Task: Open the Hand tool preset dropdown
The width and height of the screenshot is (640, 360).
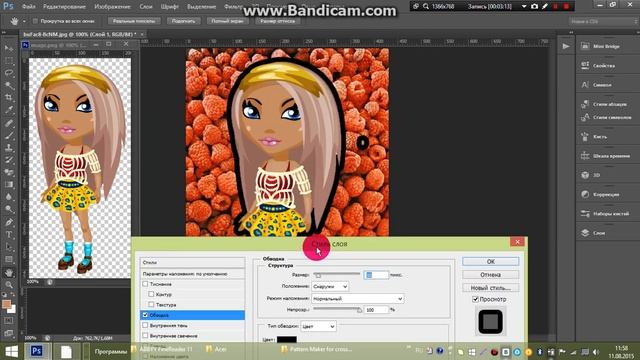Action: [24, 21]
